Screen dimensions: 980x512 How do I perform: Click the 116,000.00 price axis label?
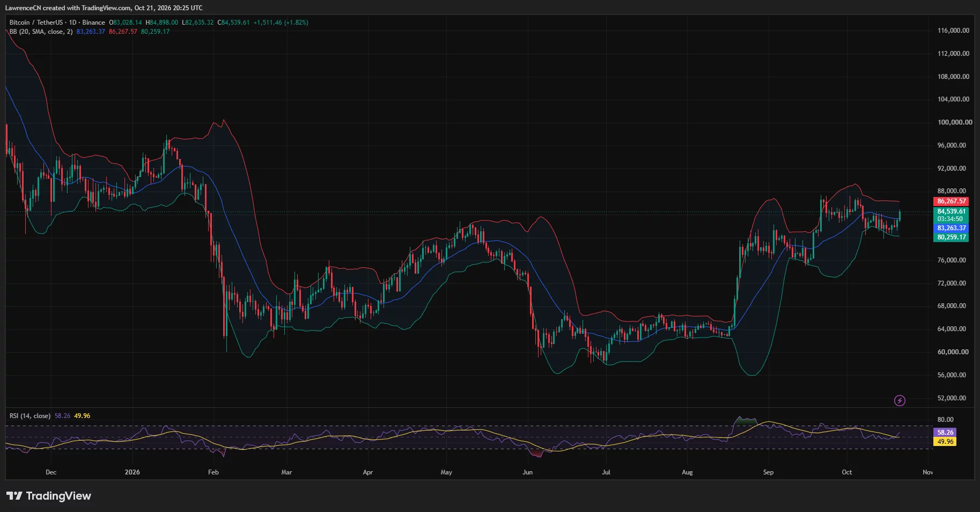[953, 31]
